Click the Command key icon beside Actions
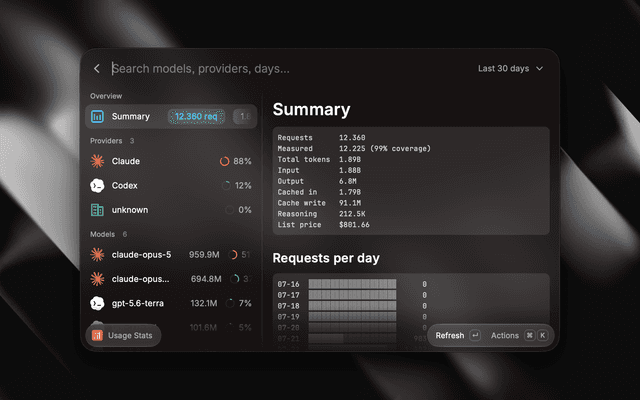This screenshot has height=400, width=640. (x=529, y=336)
